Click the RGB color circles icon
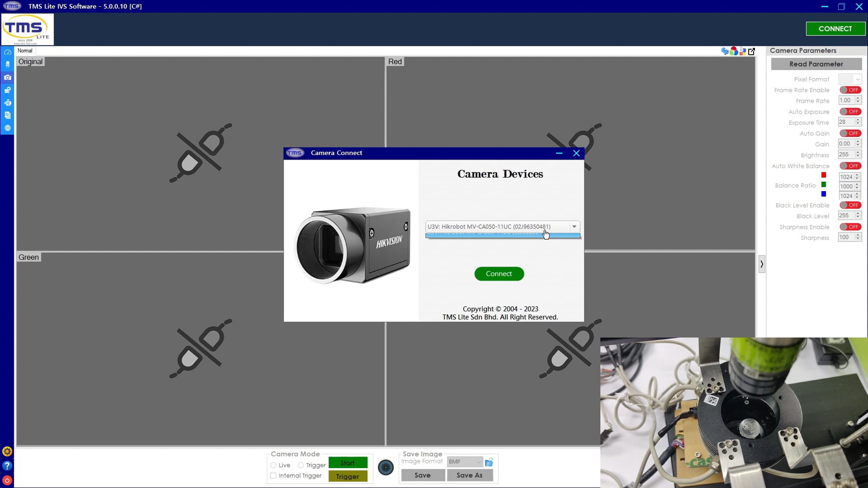Viewport: 868px width, 488px height. coord(734,51)
